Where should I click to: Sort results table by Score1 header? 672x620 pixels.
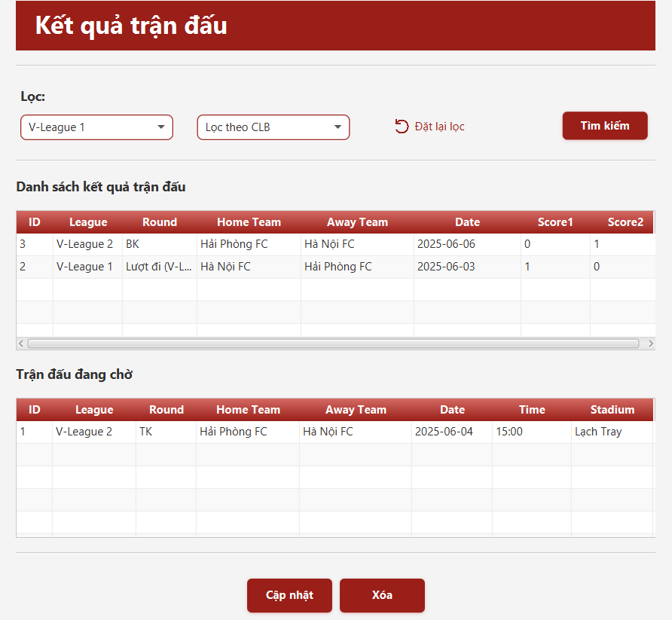[555, 222]
